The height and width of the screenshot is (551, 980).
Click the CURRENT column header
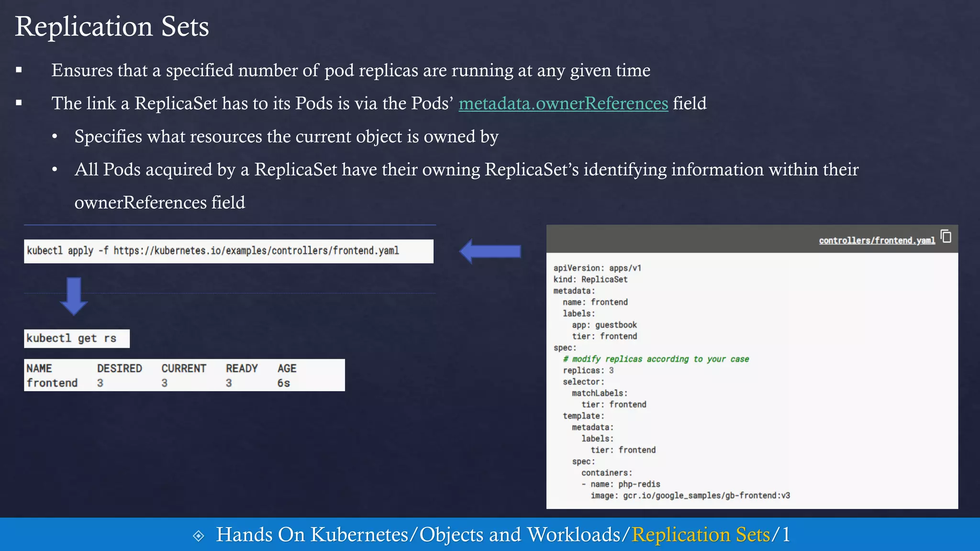click(184, 368)
